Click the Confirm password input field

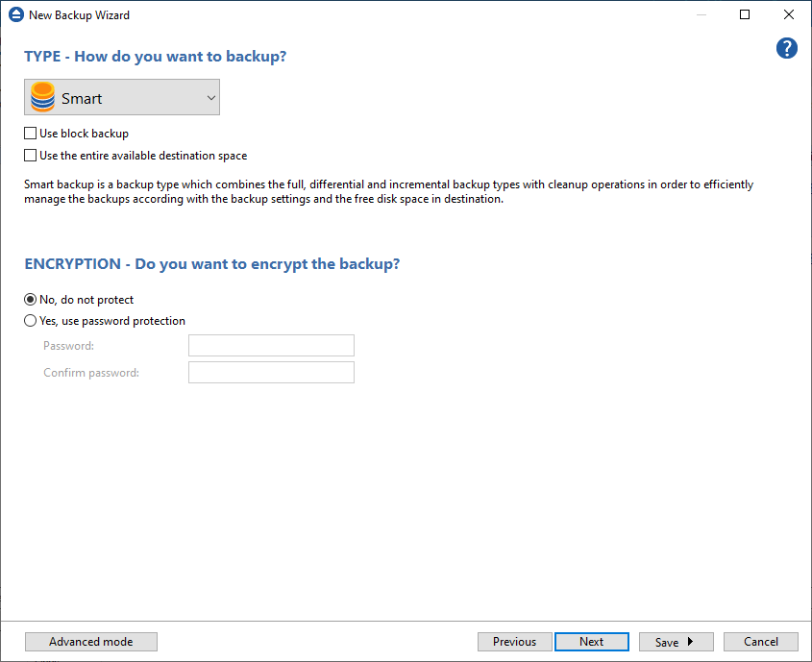271,372
